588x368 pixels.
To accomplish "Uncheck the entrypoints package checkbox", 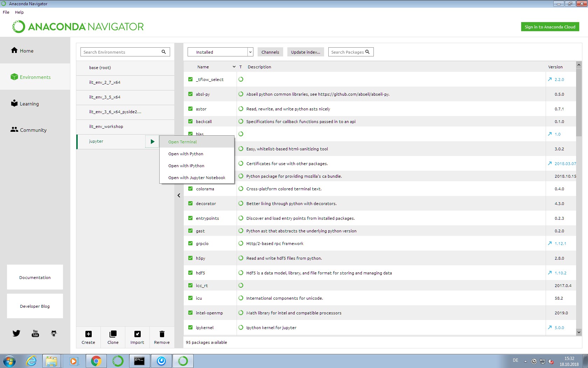I will click(190, 218).
